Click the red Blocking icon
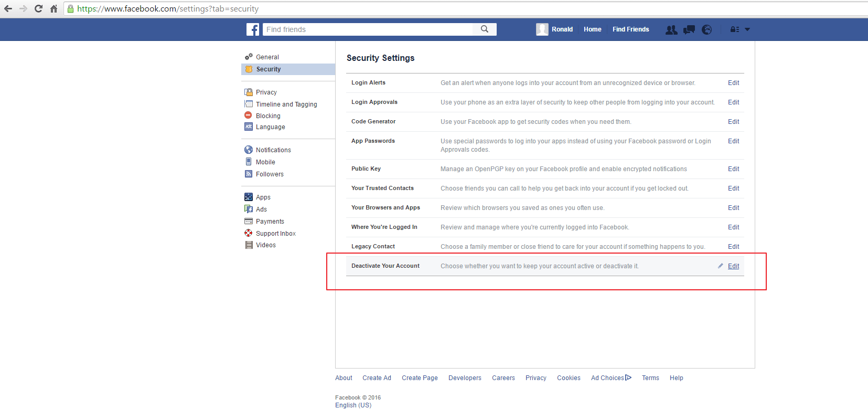The width and height of the screenshot is (868, 420). pos(248,115)
